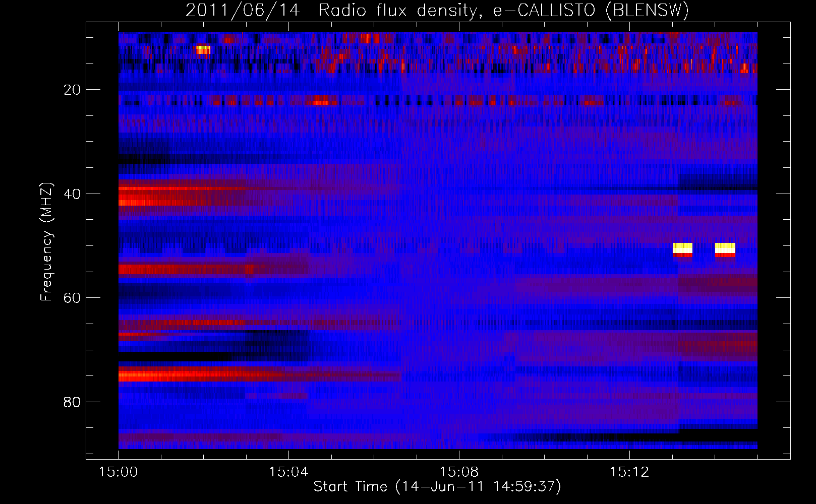This screenshot has width=816, height=504.
Task: Click the '15:08' time tick label
Action: pyautogui.click(x=459, y=472)
